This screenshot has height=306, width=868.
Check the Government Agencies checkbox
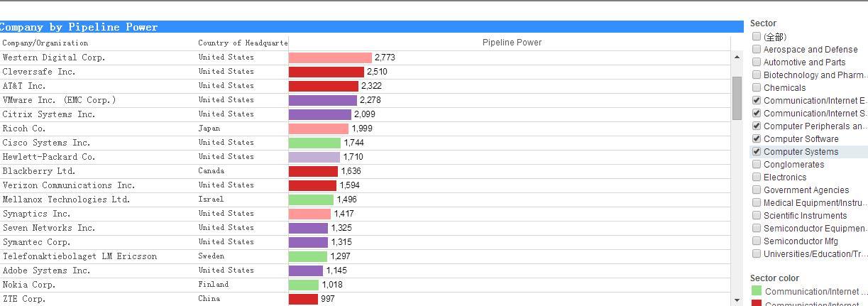tap(757, 190)
